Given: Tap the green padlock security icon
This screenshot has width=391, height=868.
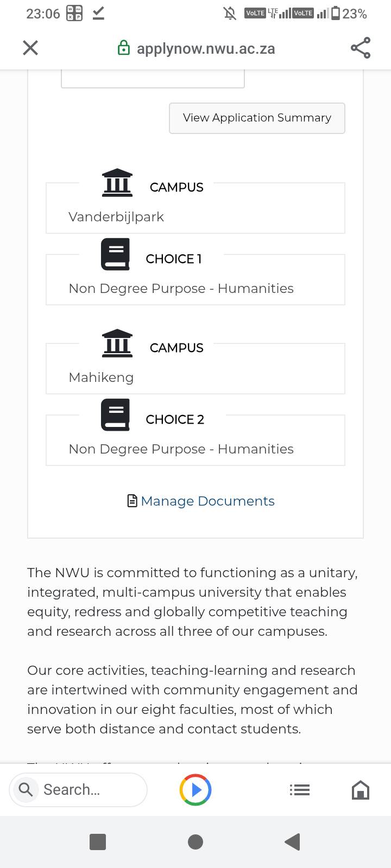Looking at the screenshot, I should tap(124, 48).
